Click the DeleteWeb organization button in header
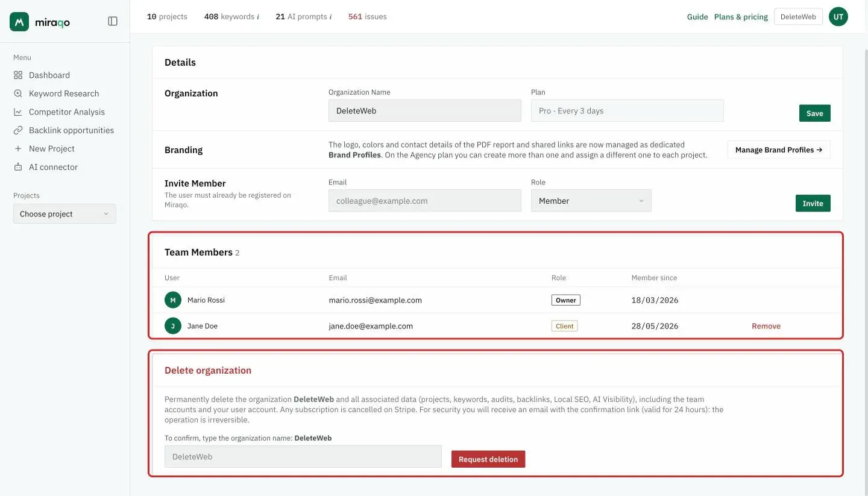Viewport: 868px width, 496px height. coord(798,17)
